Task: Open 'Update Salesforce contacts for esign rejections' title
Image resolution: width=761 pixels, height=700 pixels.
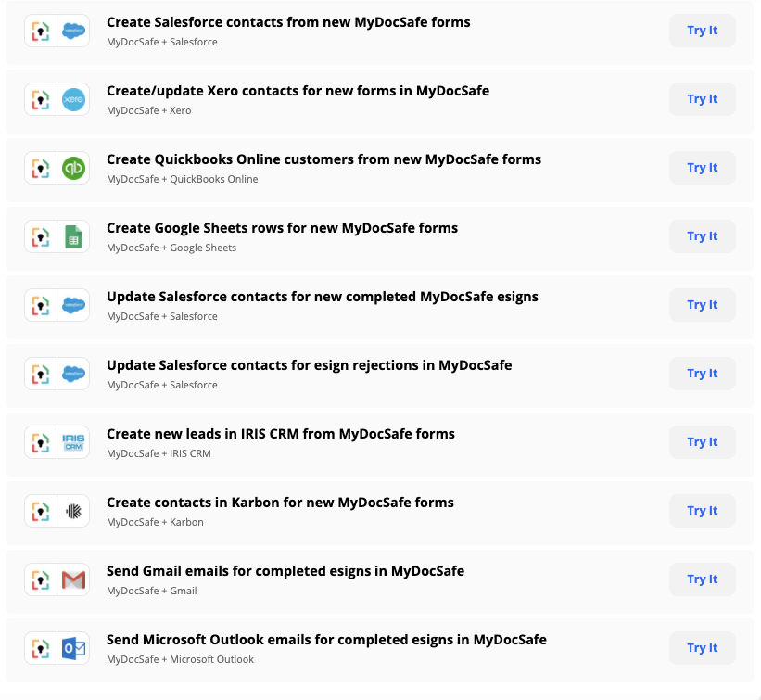Action: point(309,365)
